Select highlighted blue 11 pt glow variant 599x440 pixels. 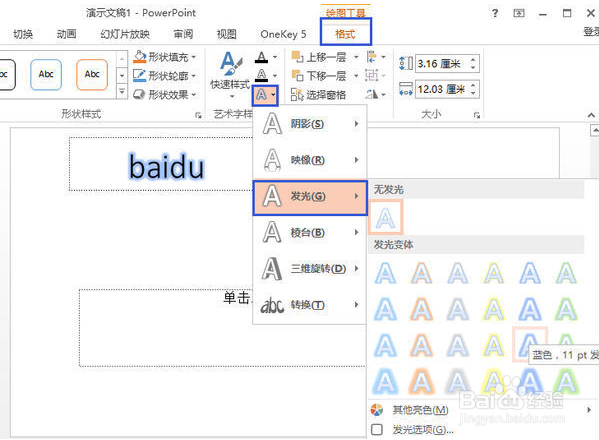(530, 345)
